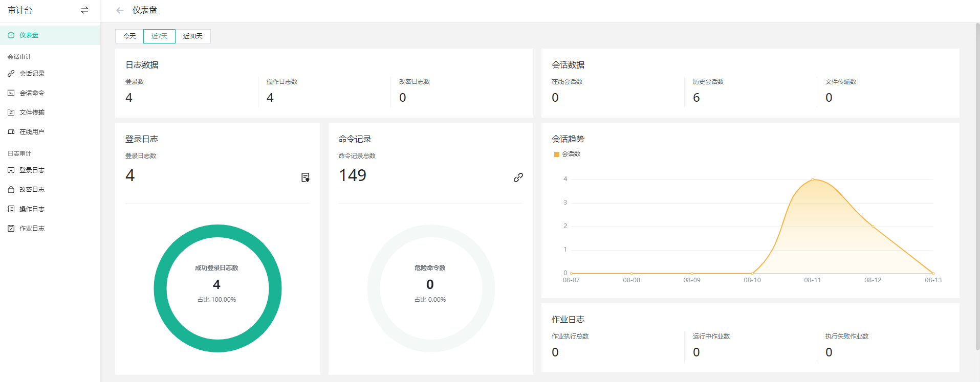Click the switch-view icon beside 审计台
Image resolution: width=980 pixels, height=382 pixels.
point(84,10)
